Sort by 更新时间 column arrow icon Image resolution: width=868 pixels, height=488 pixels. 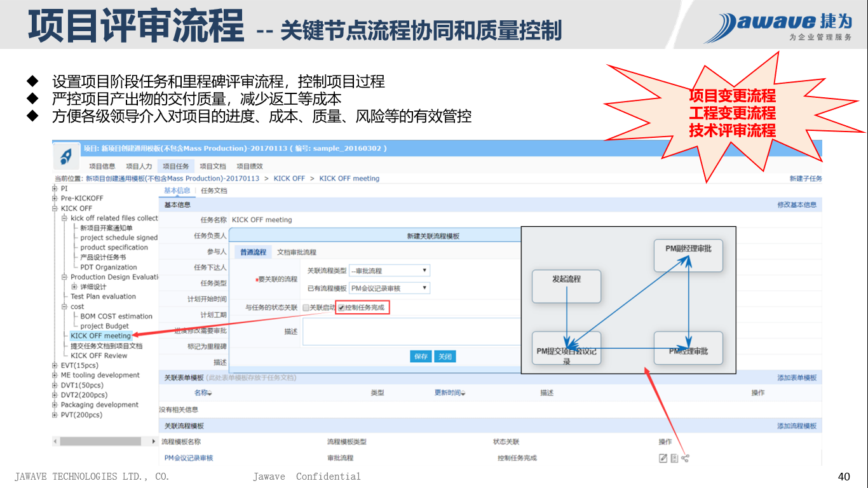pos(463,393)
